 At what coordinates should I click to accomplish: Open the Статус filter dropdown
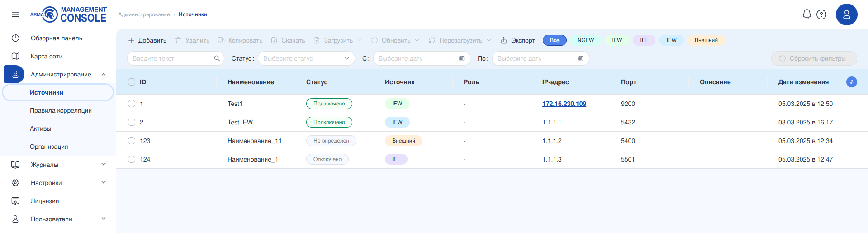click(306, 58)
